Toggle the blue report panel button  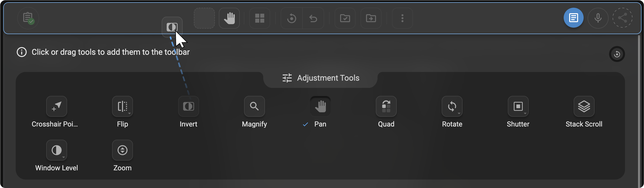coord(573,18)
